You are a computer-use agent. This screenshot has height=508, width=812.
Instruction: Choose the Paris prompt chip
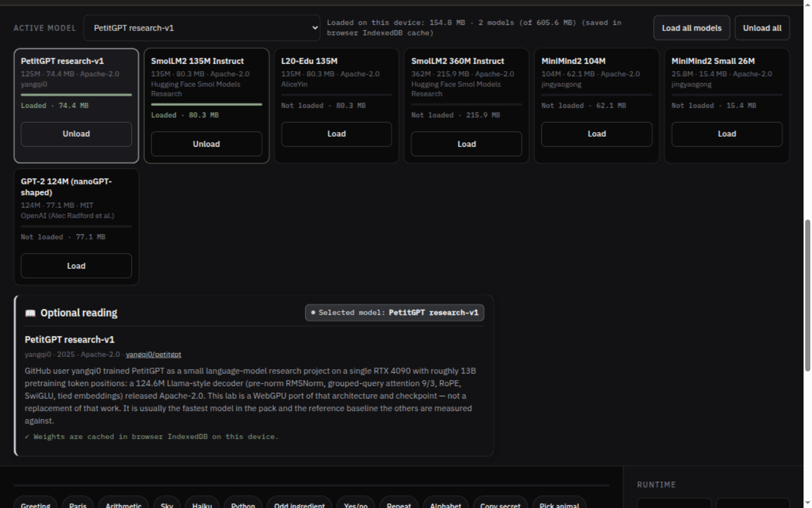[x=78, y=504]
